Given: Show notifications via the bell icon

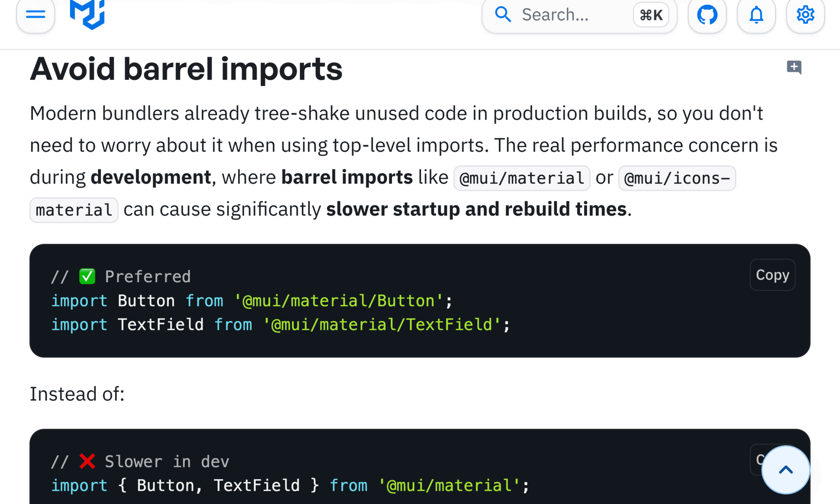Looking at the screenshot, I should tap(756, 15).
